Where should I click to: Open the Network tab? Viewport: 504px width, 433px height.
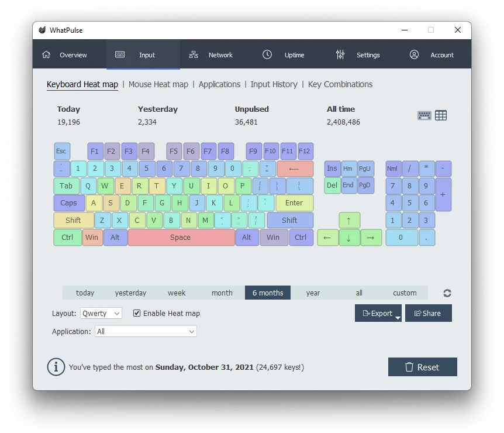(217, 54)
